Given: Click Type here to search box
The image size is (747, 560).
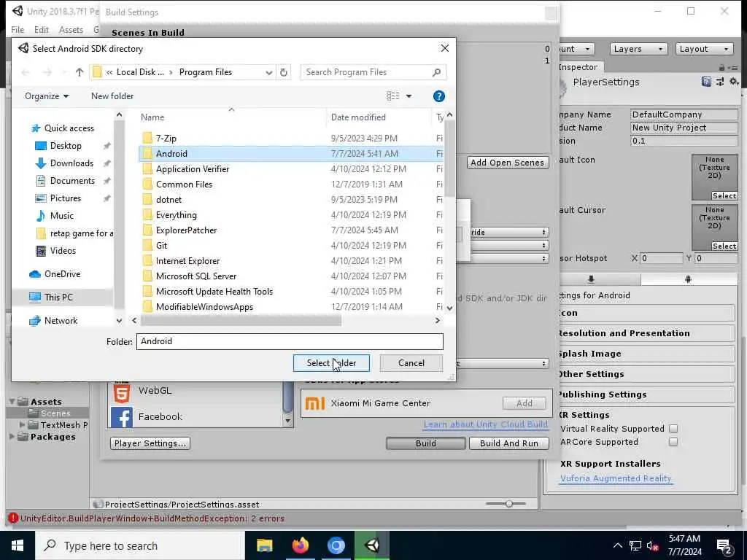Looking at the screenshot, I should coord(139,545).
